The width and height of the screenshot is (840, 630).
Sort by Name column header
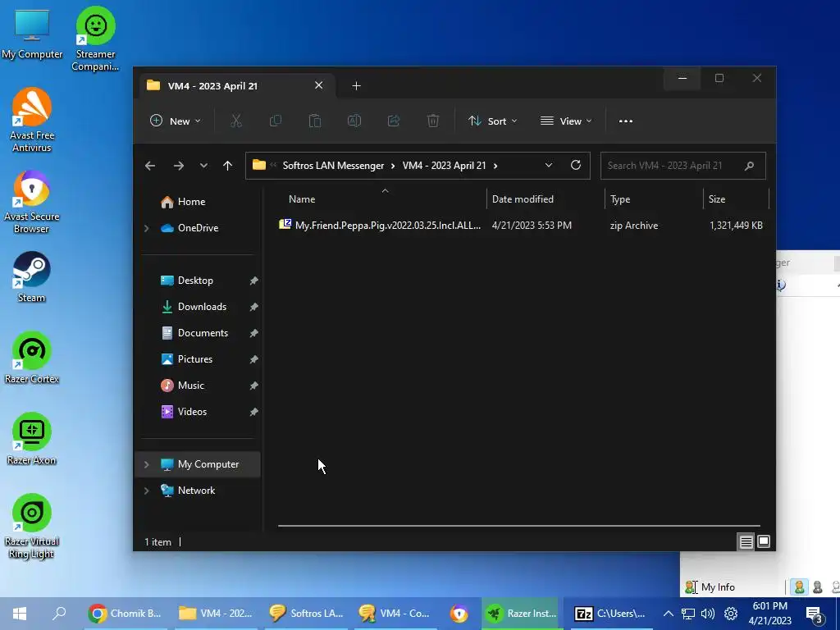[x=382, y=199]
